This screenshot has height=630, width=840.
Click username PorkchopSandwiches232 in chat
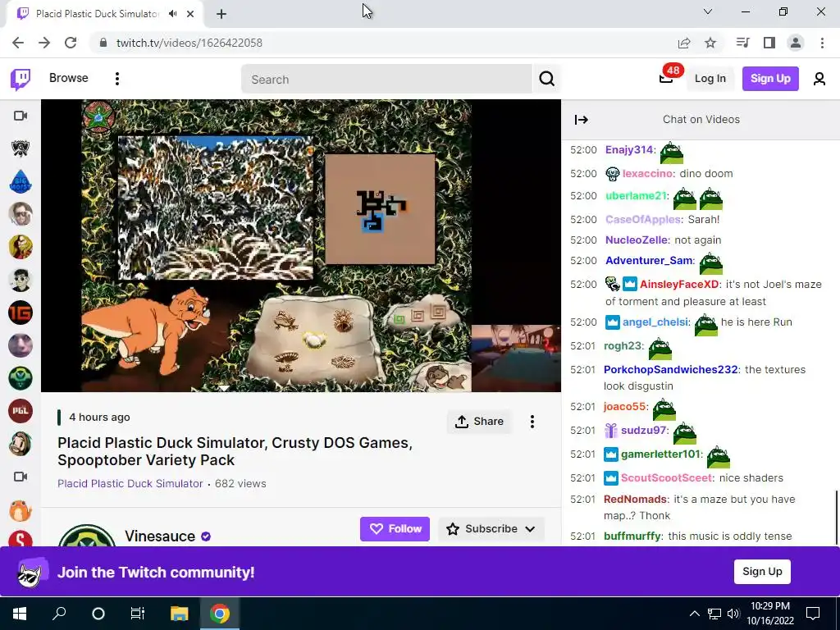point(671,370)
